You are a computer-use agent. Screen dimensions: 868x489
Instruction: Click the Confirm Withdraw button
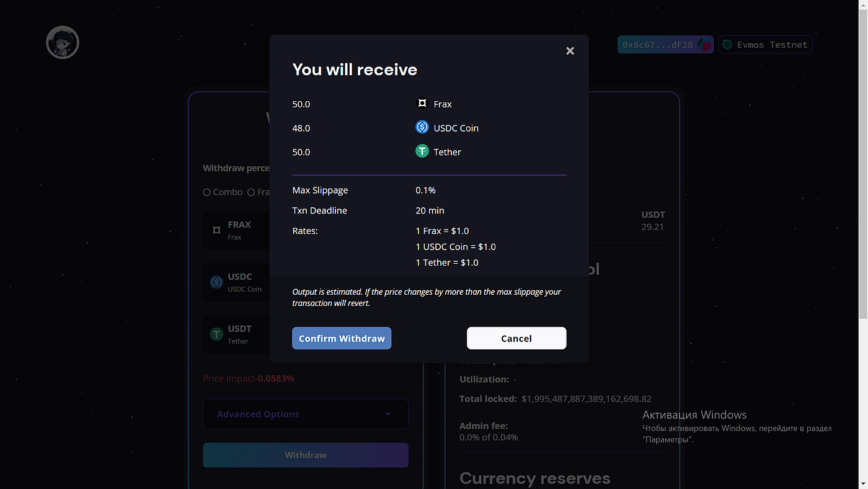pyautogui.click(x=342, y=338)
